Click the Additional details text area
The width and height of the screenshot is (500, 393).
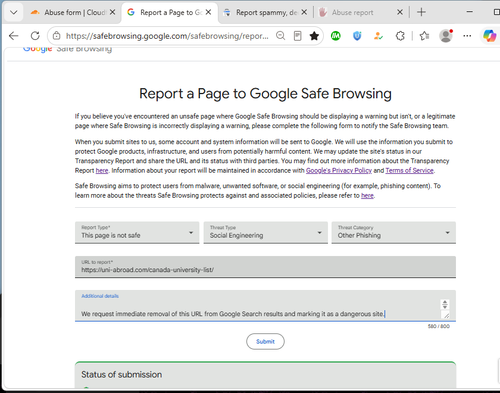265,306
